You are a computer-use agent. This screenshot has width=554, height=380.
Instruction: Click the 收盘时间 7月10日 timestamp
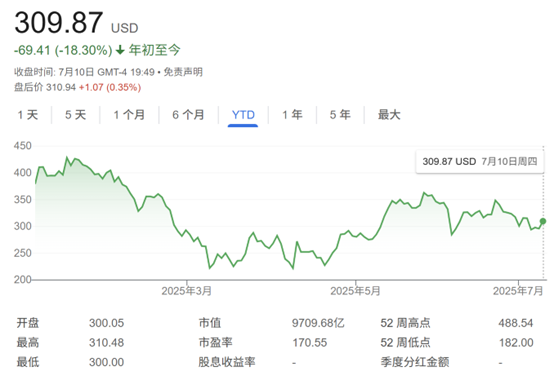[84, 72]
